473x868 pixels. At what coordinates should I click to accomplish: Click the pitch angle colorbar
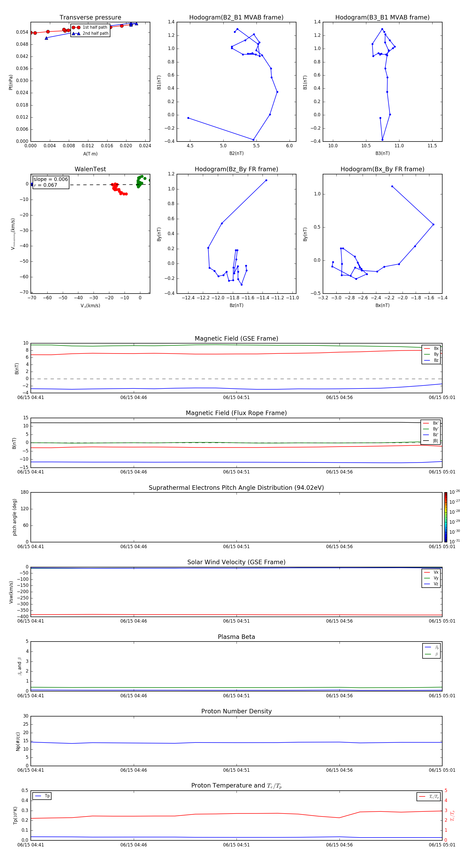click(446, 517)
